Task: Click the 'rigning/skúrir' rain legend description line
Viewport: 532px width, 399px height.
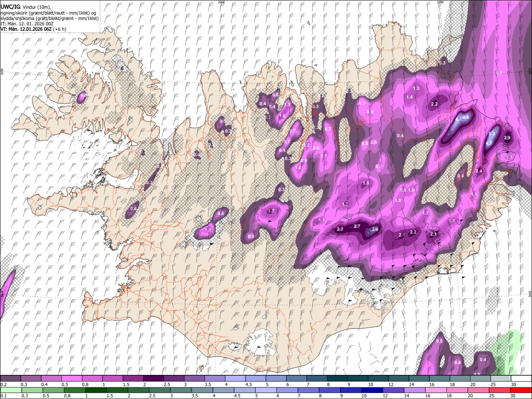Action: [48, 13]
